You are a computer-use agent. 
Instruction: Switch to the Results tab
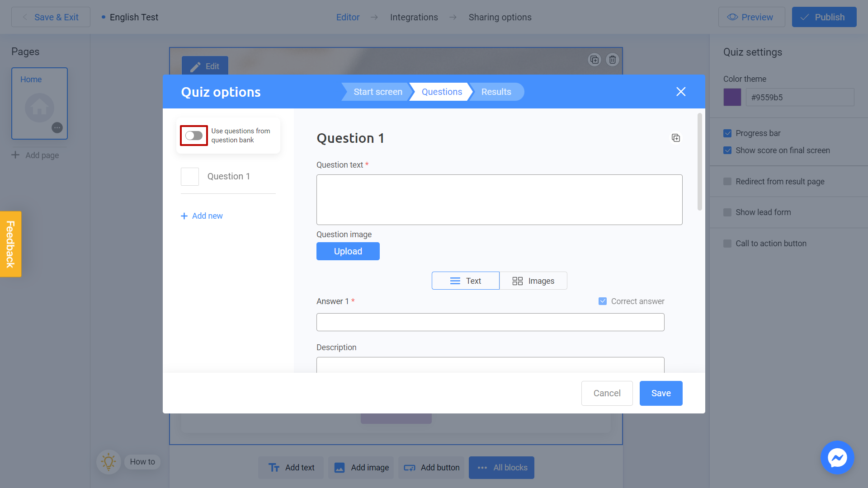pos(496,92)
